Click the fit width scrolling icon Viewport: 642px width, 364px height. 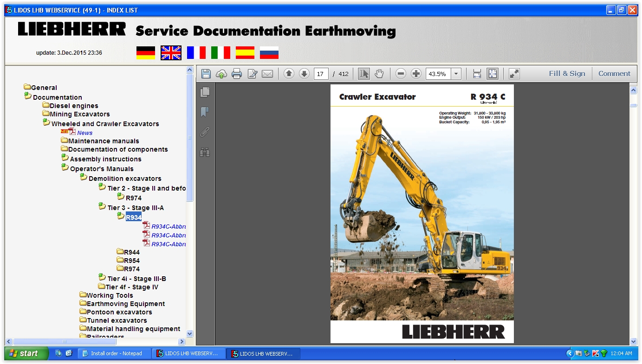(477, 74)
